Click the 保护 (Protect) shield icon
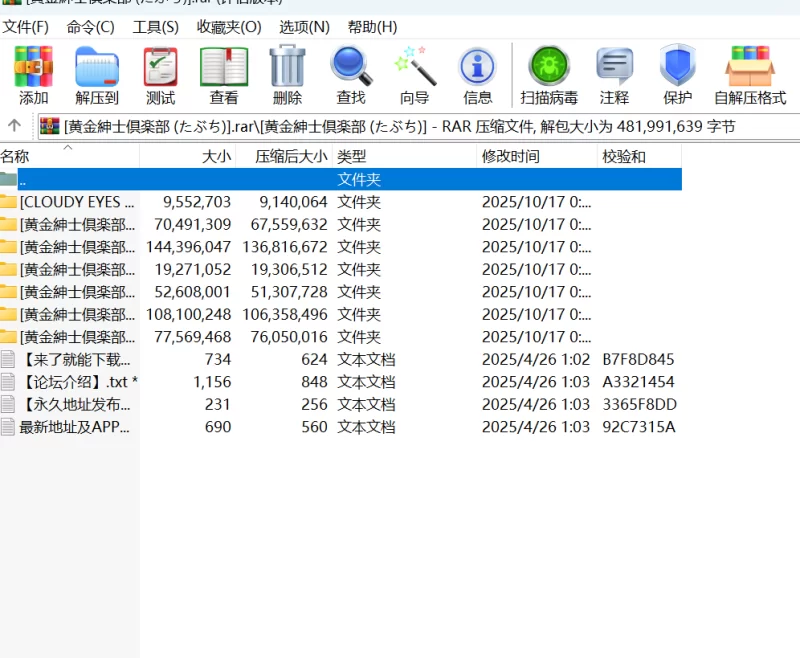This screenshot has height=658, width=800. [x=678, y=65]
